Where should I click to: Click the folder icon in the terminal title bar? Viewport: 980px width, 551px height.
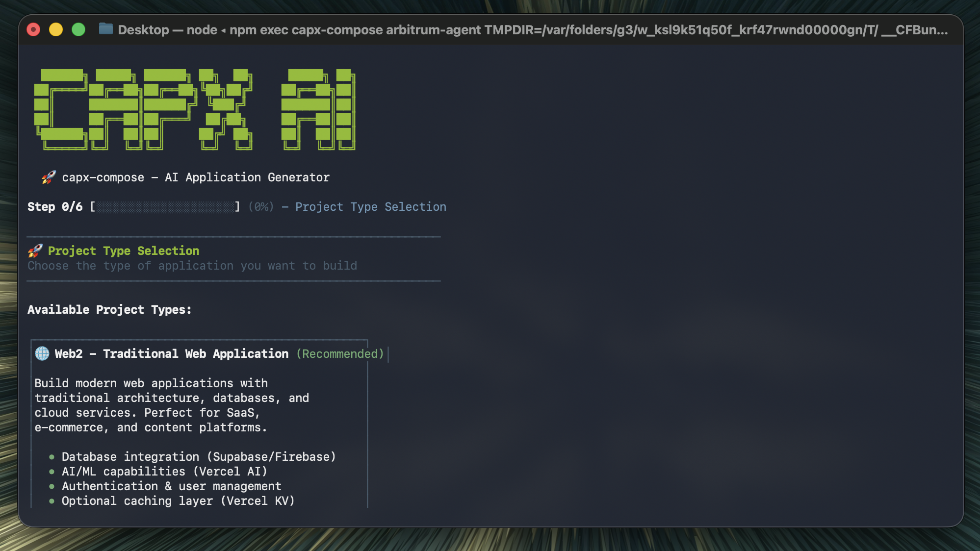[x=105, y=30]
